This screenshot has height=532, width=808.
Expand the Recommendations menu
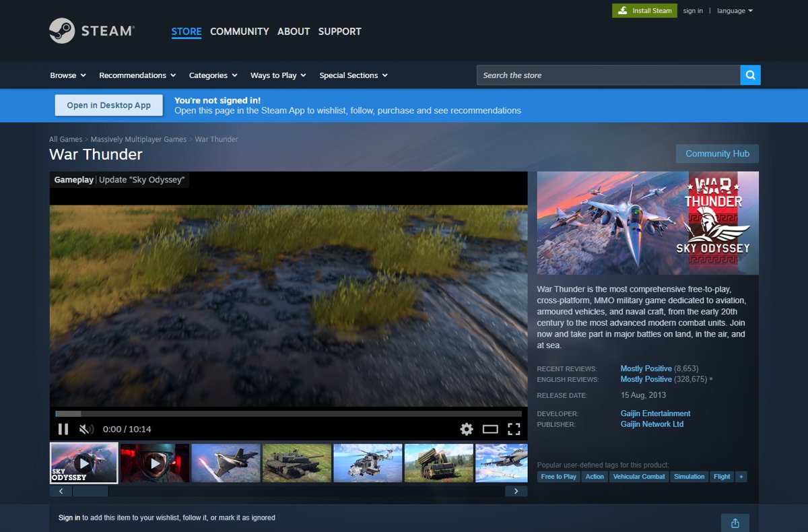click(x=137, y=75)
